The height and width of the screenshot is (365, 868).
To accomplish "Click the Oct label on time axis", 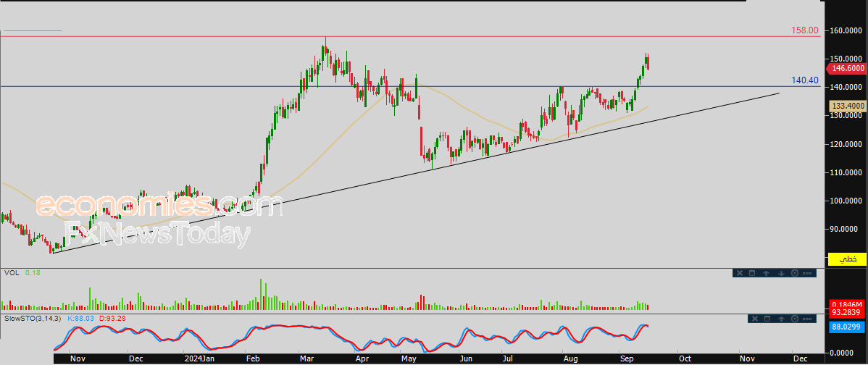I will [x=685, y=358].
